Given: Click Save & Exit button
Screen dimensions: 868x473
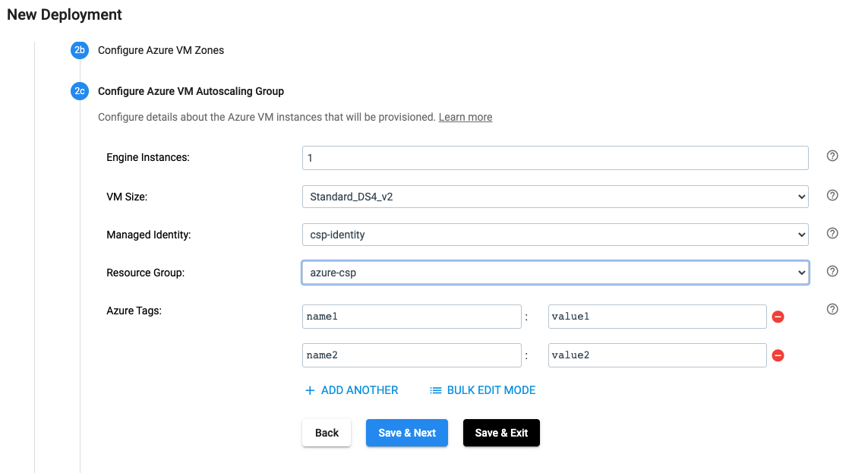Looking at the screenshot, I should [501, 434].
